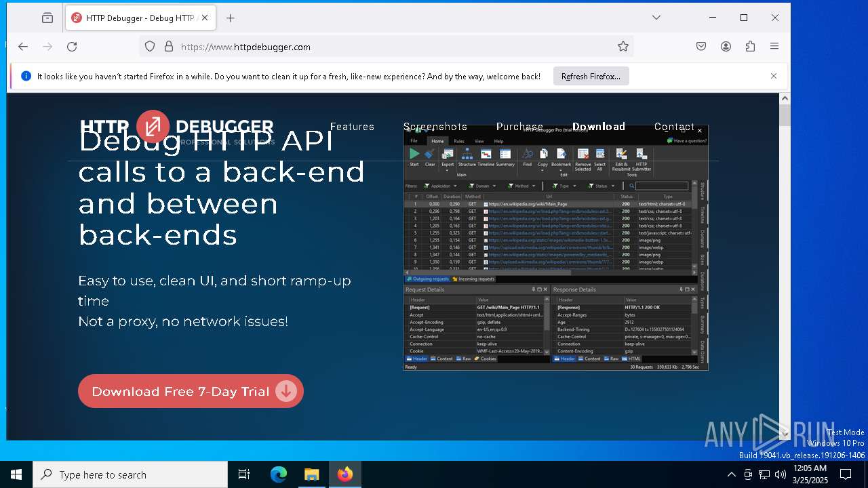868x488 pixels.
Task: Click page scrollbar up arrow
Action: 785,98
